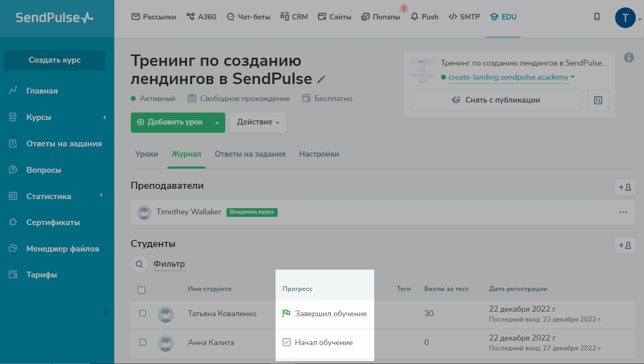
Task: Click the student search magnifier icon
Action: (x=139, y=264)
